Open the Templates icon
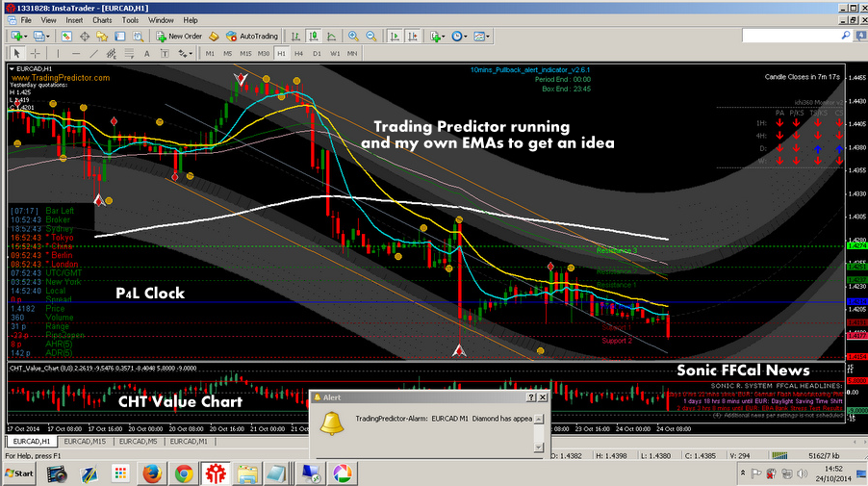Viewport: 868px width, 486px height. pos(479,36)
